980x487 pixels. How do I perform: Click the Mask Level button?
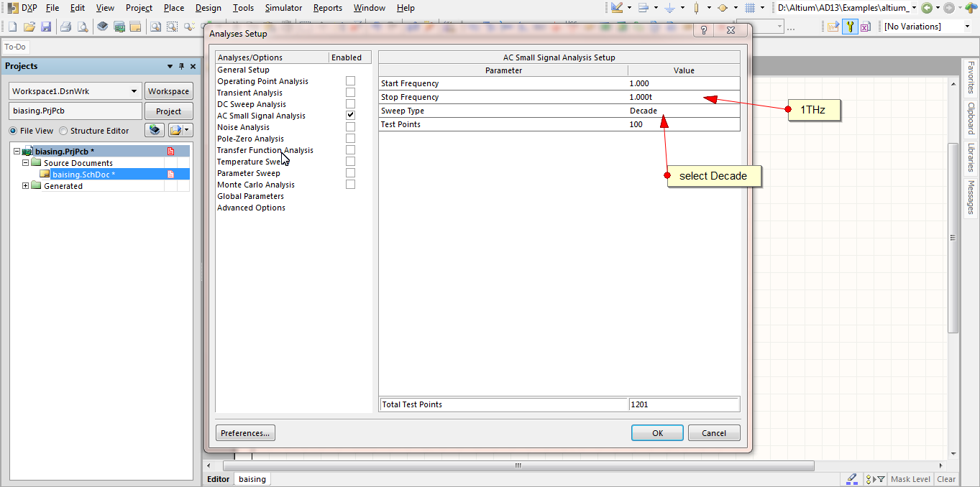point(911,479)
